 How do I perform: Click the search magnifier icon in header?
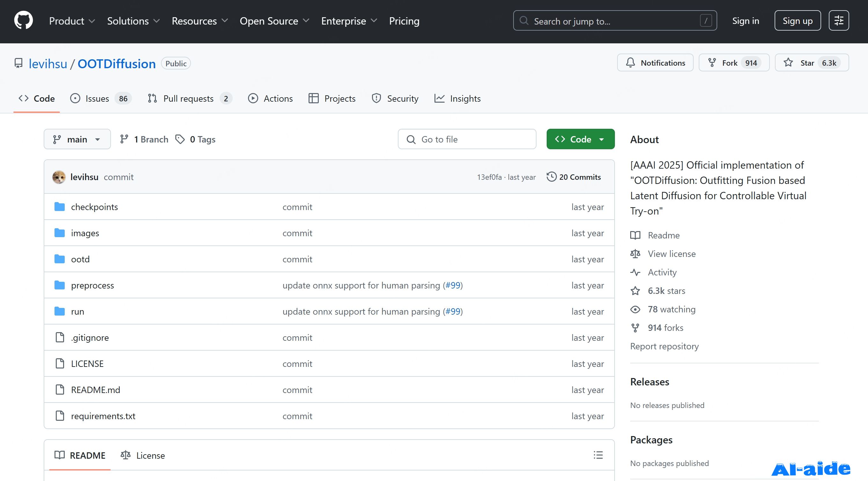524,20
